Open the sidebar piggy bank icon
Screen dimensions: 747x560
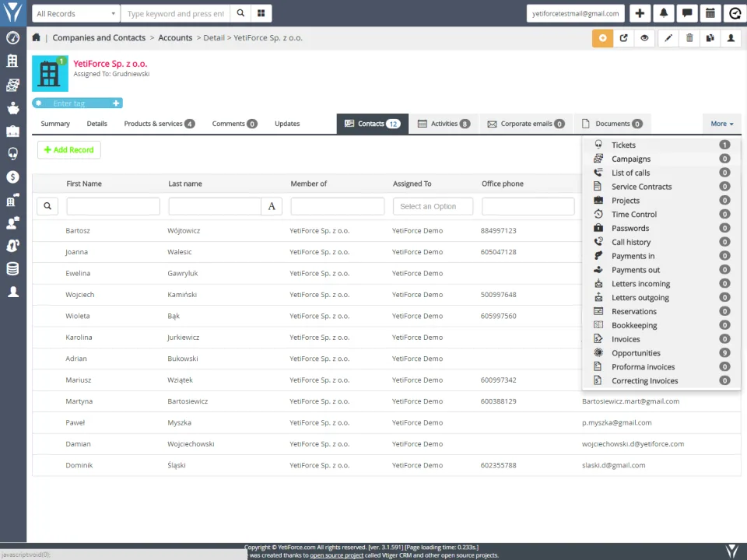[13, 108]
